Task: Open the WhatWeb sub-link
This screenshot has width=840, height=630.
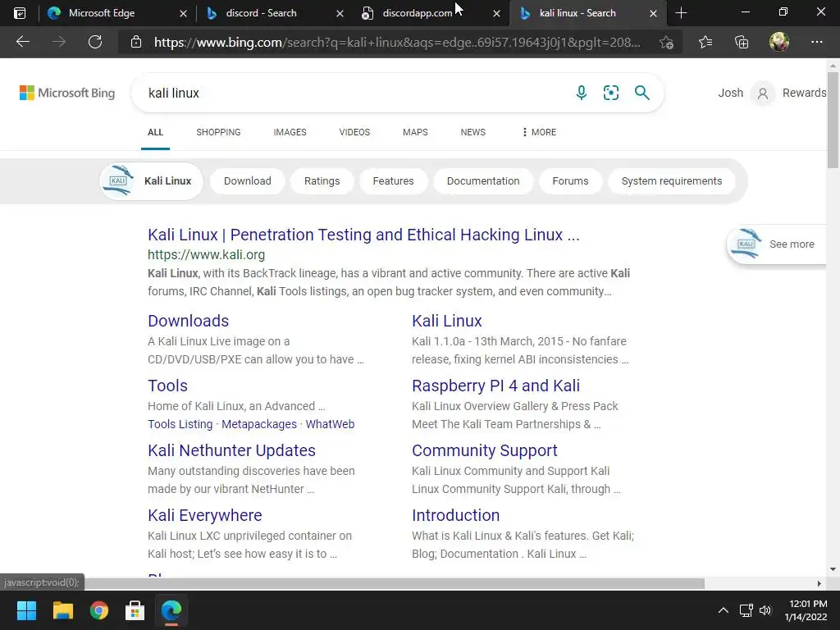Action: [330, 424]
